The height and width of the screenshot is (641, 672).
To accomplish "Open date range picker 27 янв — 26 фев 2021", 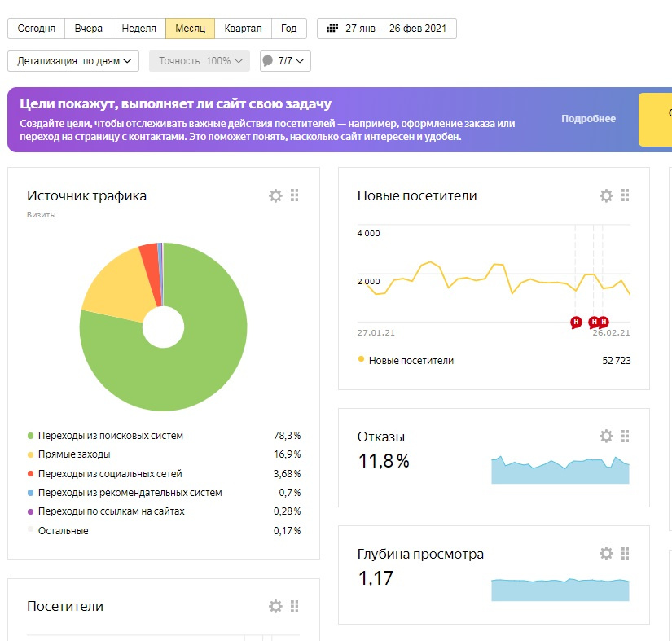I will (x=387, y=29).
